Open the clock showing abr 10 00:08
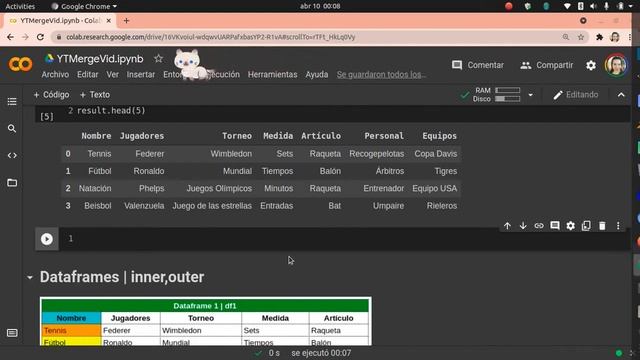 tap(320, 6)
